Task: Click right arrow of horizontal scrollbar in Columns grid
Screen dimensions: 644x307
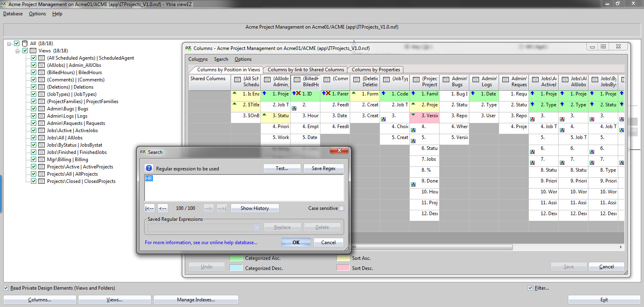Action: 621,247
